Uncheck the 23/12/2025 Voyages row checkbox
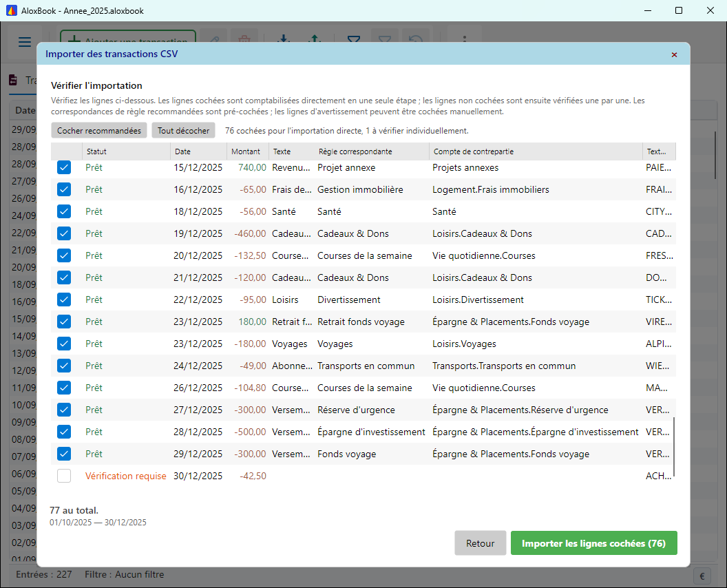Image resolution: width=727 pixels, height=588 pixels. click(x=64, y=344)
